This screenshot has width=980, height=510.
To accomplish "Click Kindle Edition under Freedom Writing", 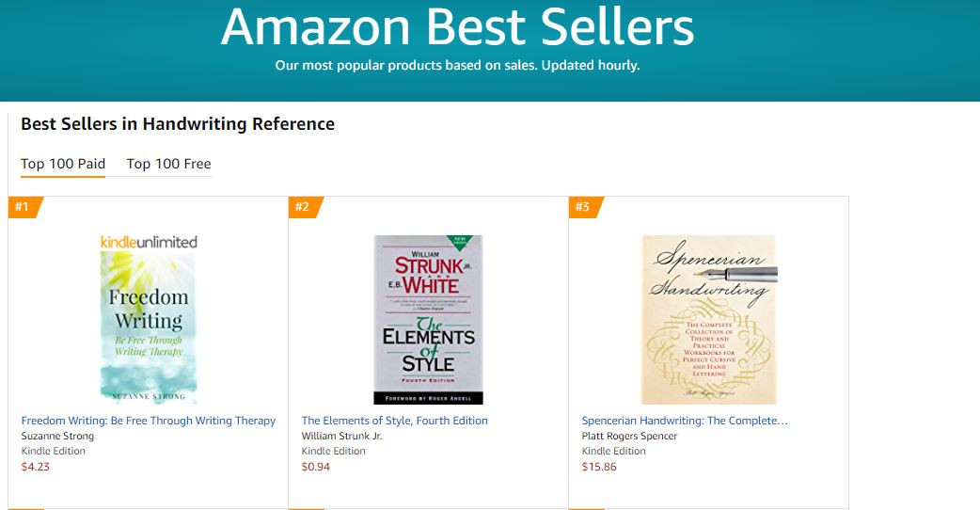I will click(53, 451).
